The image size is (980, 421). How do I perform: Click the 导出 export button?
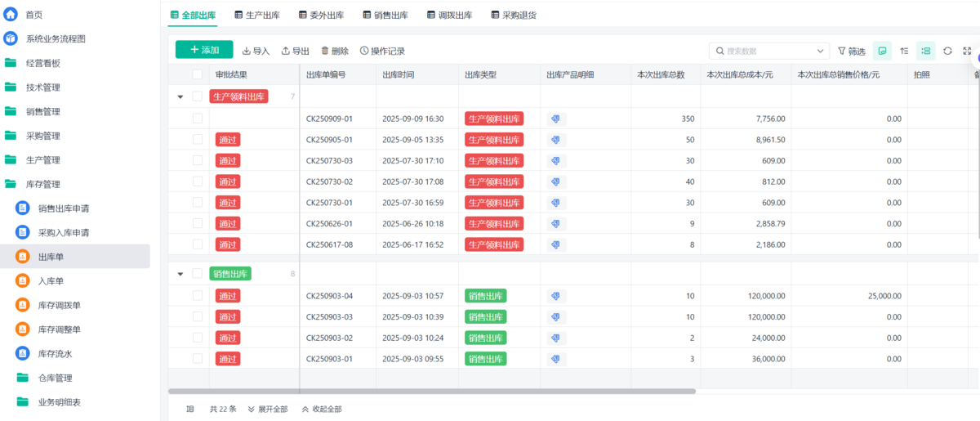[295, 51]
